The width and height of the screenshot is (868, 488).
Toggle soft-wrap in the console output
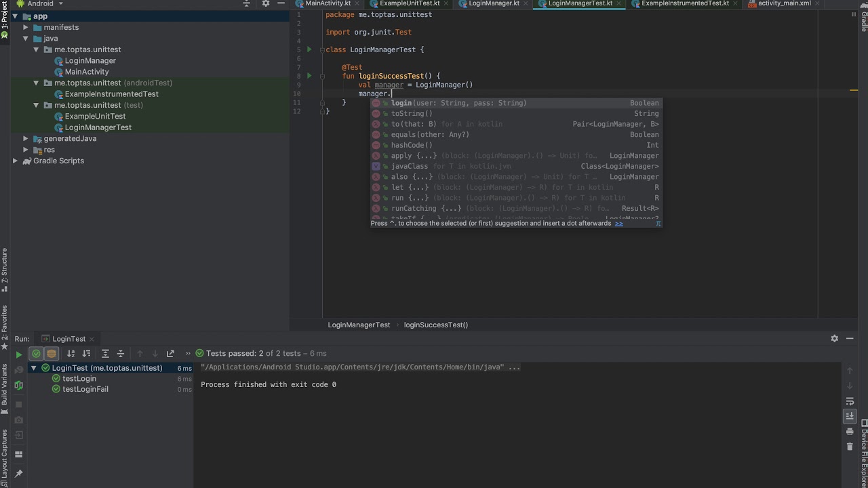pos(850,401)
